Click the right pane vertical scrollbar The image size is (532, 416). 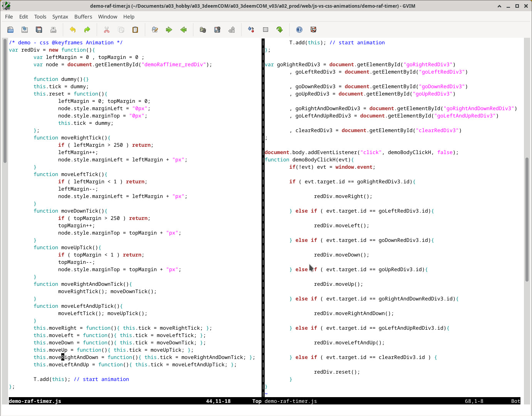[527, 220]
